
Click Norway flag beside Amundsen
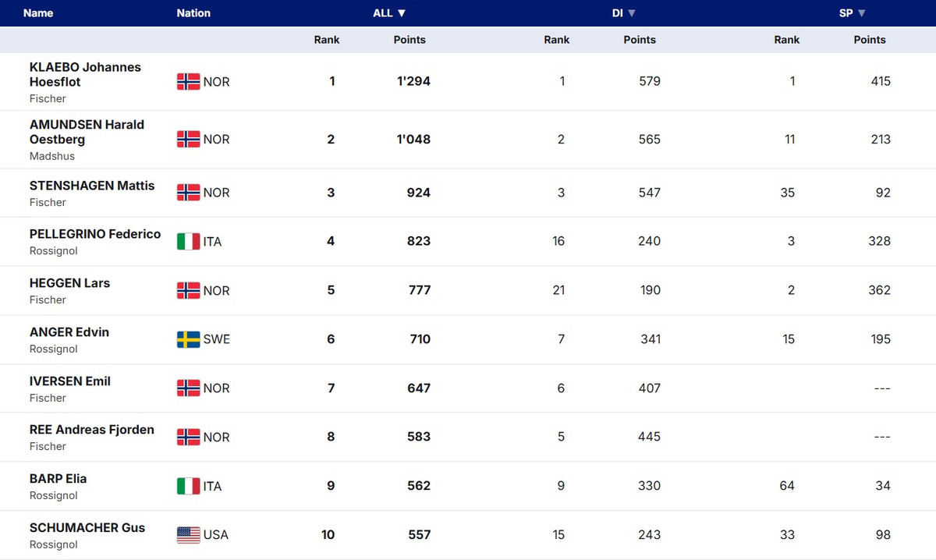tap(188, 139)
